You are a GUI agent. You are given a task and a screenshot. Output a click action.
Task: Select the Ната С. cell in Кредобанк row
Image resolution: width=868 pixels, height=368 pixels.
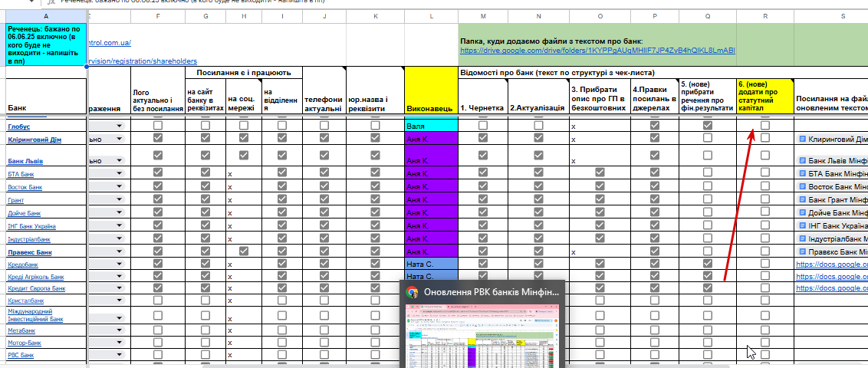(x=431, y=264)
